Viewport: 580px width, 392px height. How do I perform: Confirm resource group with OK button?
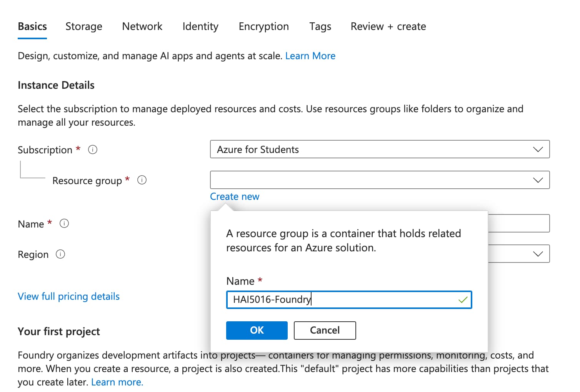(x=257, y=330)
